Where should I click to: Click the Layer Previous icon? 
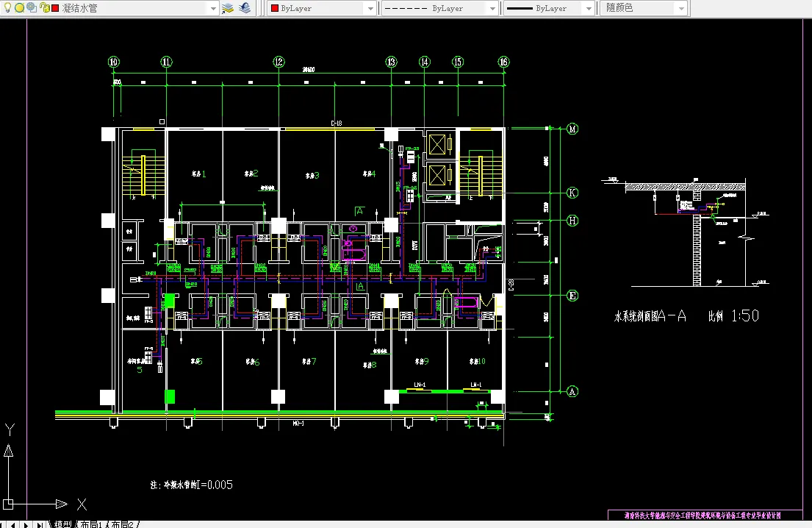click(245, 8)
